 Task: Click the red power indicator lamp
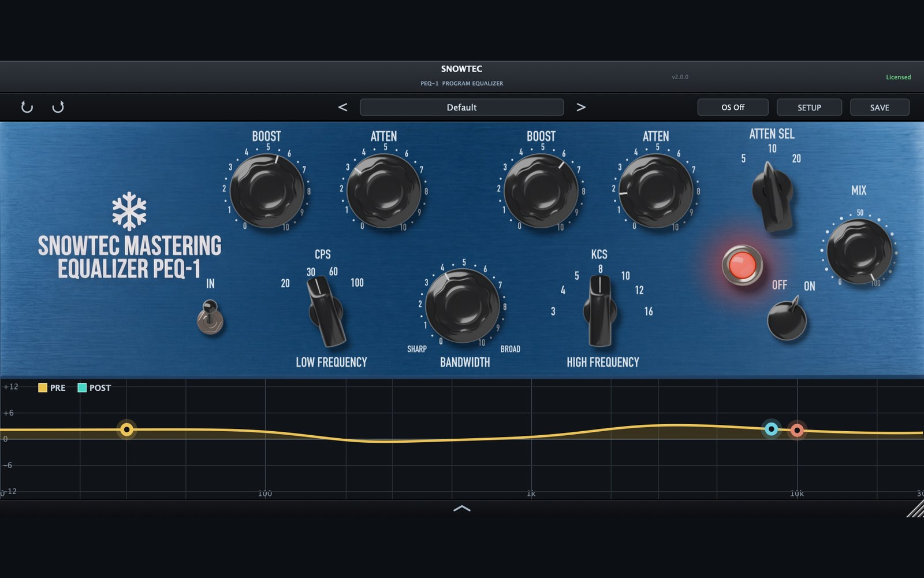(x=742, y=265)
